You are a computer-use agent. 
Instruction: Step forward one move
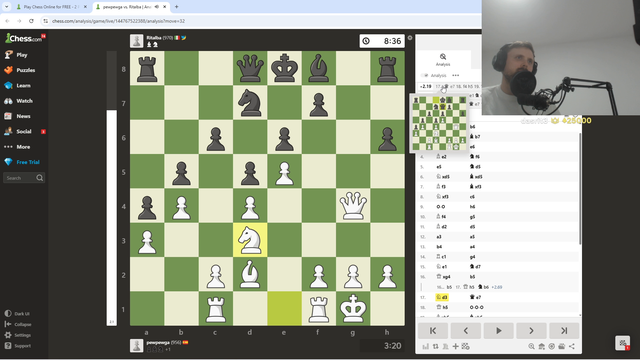coord(531,331)
